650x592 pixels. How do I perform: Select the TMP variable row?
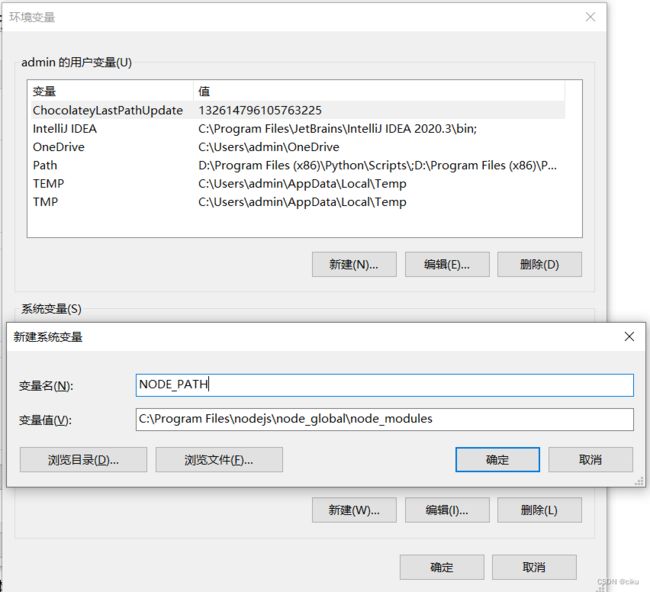[298, 202]
